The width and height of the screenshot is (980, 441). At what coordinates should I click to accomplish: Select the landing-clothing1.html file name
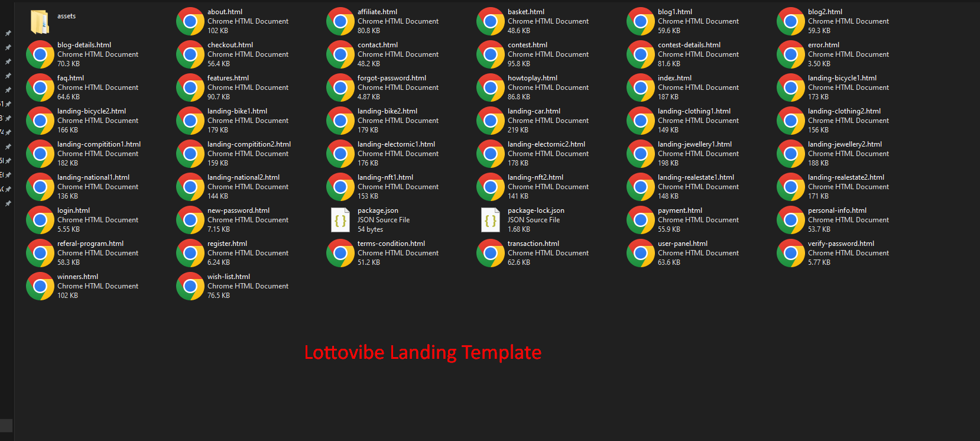[694, 111]
